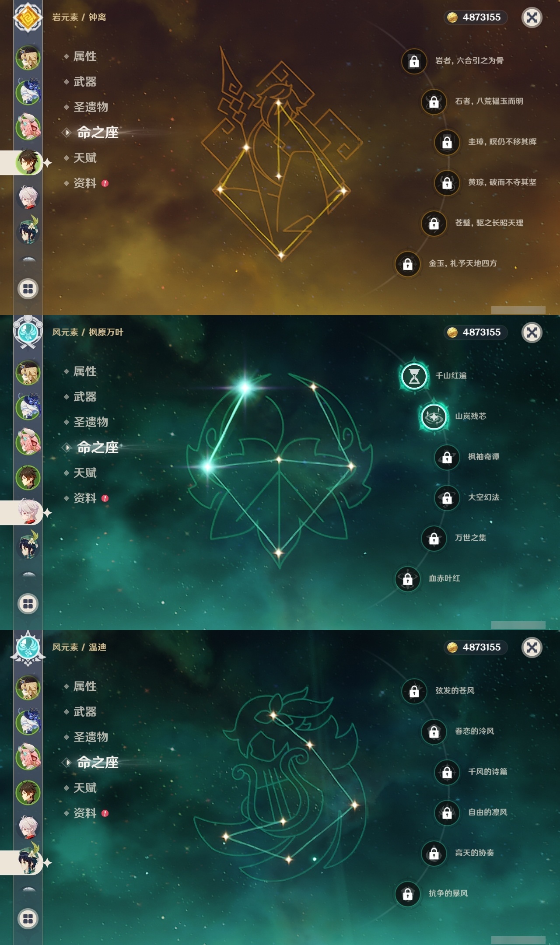
Task: Select the activated 山岚残芯 constellation icon
Action: click(x=434, y=417)
